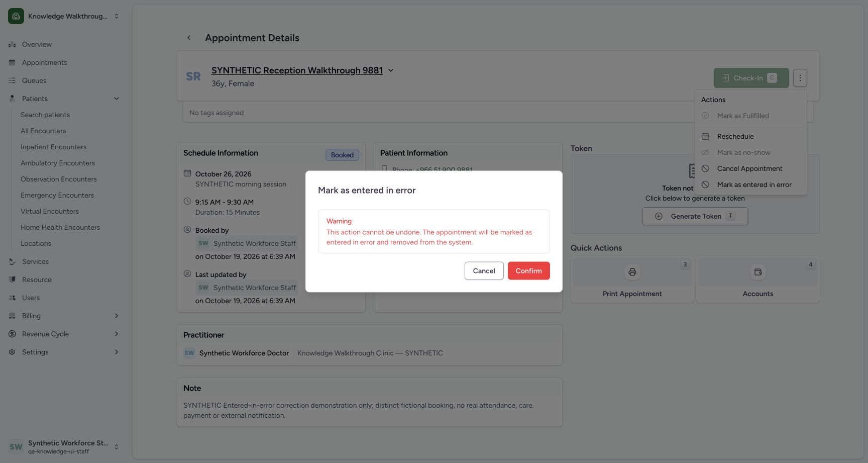Image resolution: width=868 pixels, height=463 pixels.
Task: Open Inpatient Encounters sidebar item
Action: (53, 147)
